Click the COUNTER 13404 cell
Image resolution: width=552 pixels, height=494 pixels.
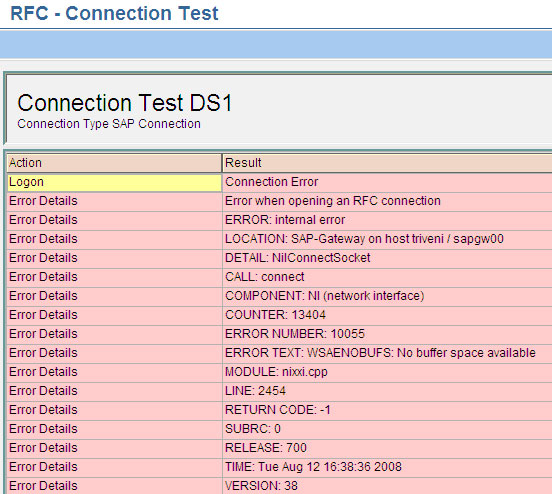click(387, 315)
